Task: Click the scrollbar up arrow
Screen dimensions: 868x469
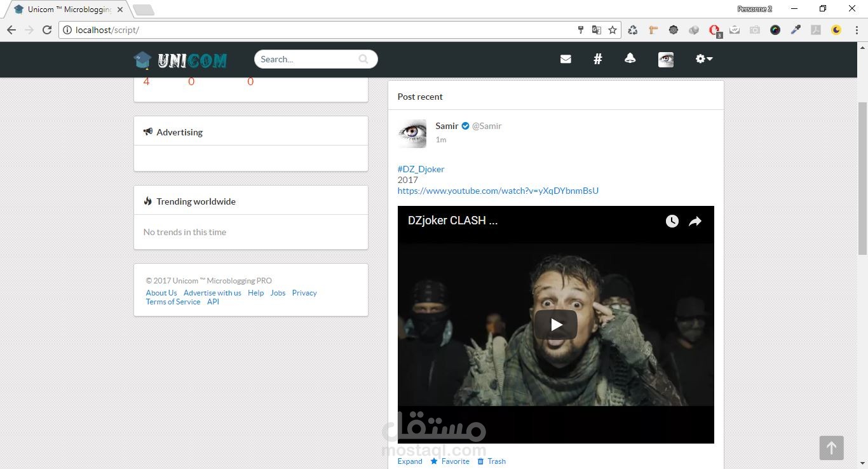Action: (862, 48)
